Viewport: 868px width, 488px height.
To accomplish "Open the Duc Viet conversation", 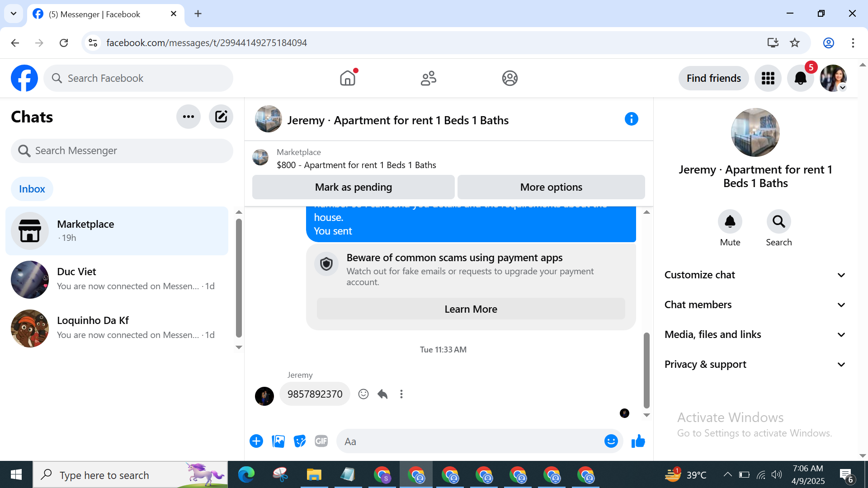I will coord(117,279).
